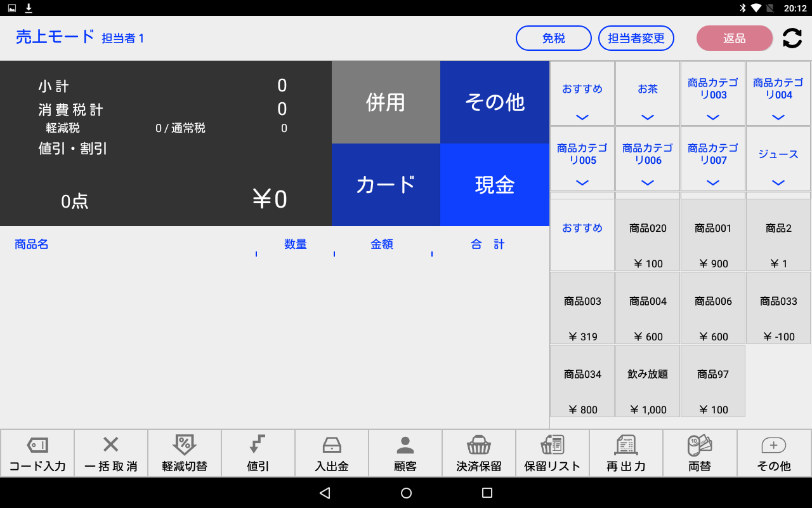Screen dimensions: 812x508
Task: Click the 担当者変更 button
Action: click(636, 38)
